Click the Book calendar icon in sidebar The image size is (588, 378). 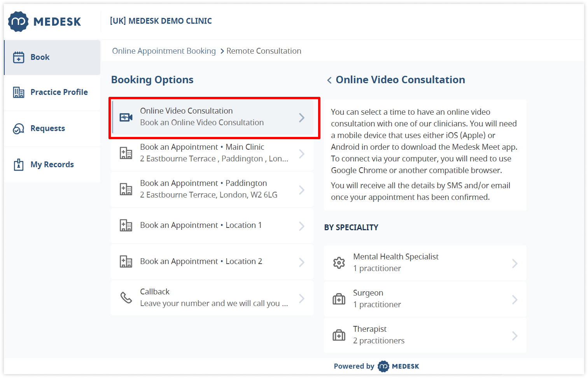point(19,57)
